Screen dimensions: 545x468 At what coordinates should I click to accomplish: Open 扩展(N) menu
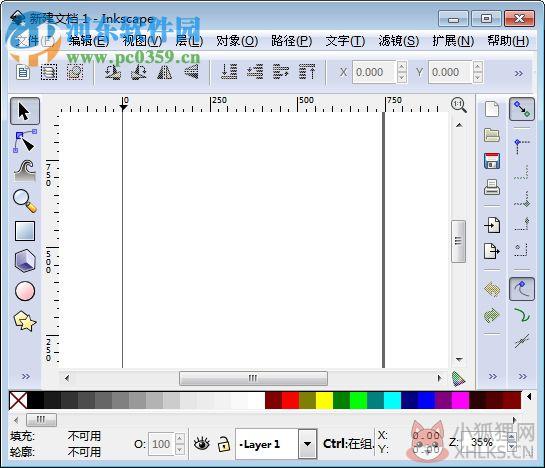(x=453, y=41)
